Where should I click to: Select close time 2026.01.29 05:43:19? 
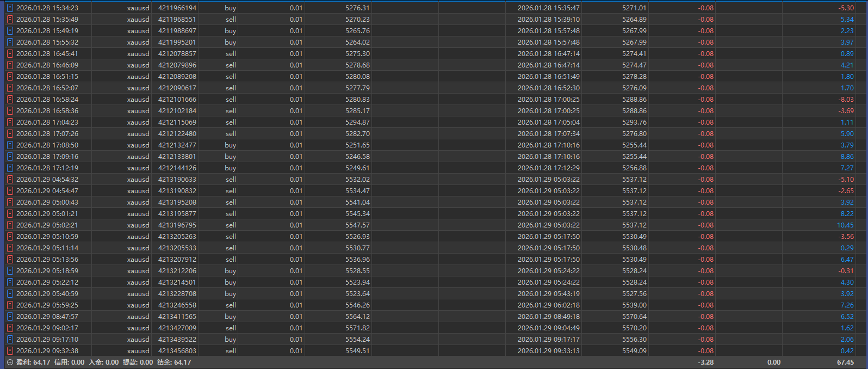coord(549,294)
